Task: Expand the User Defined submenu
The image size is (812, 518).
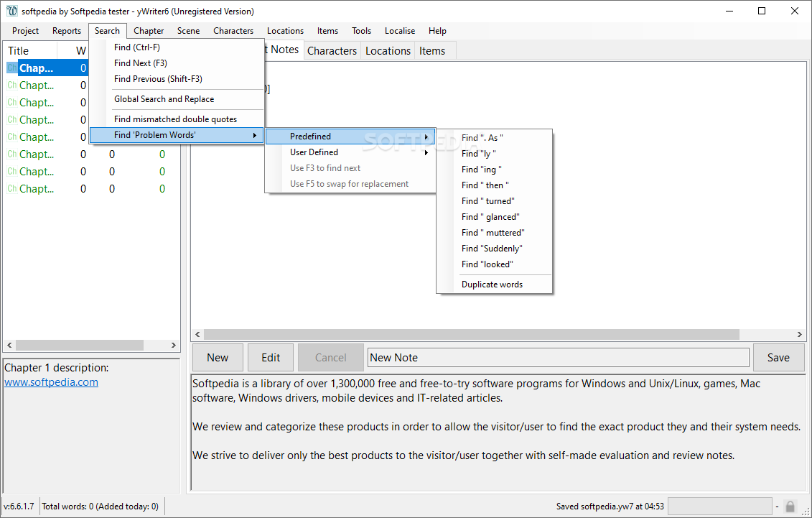Action: (350, 152)
